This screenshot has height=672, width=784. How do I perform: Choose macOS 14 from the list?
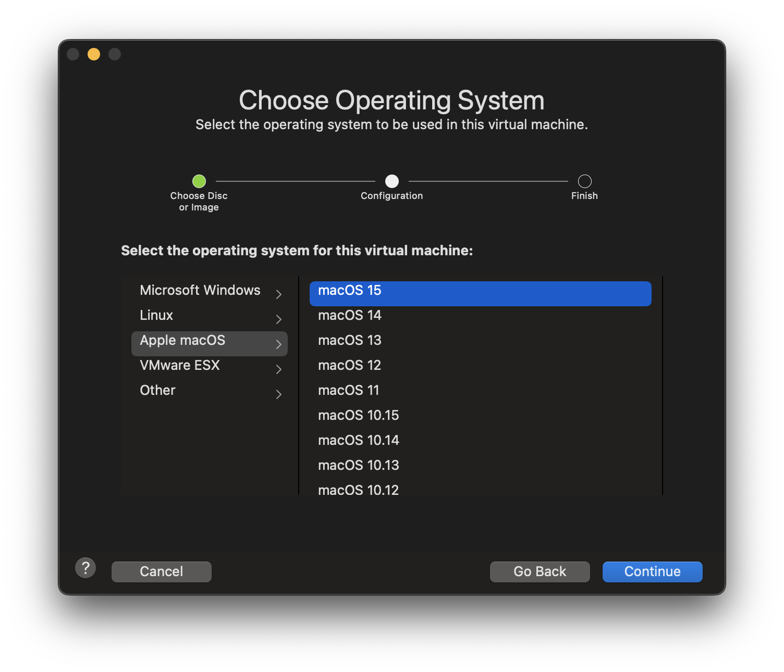tap(481, 318)
